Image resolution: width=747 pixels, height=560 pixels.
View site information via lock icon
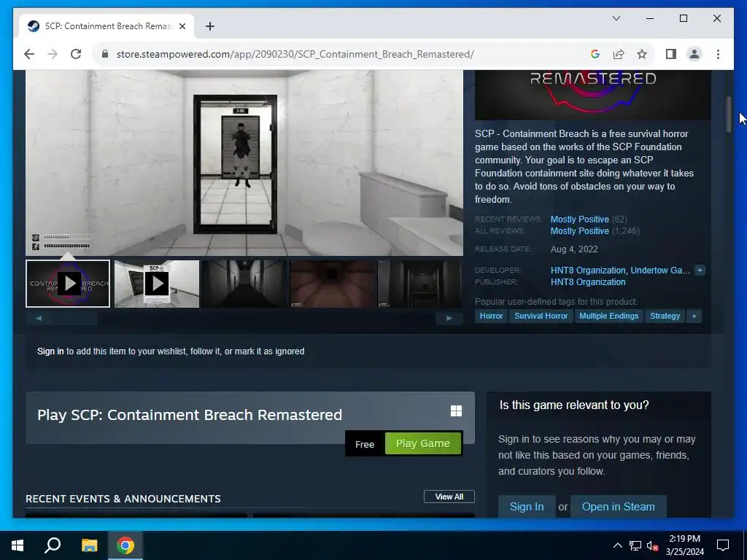pos(105,54)
